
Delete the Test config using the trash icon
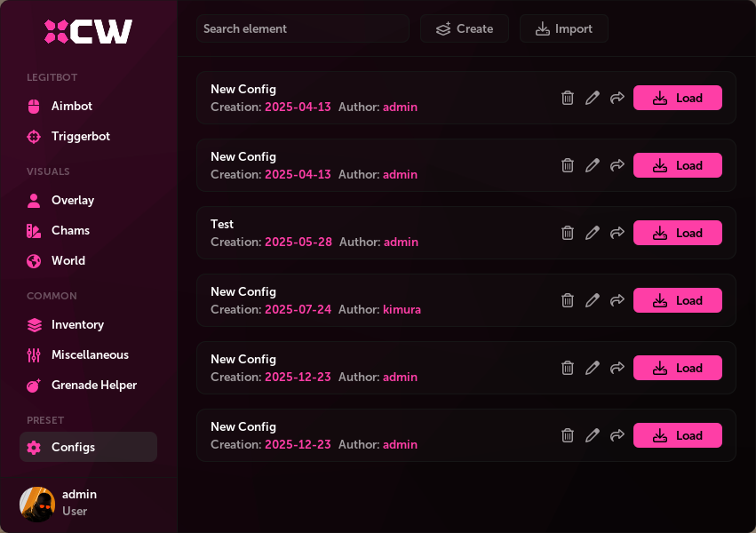coord(568,233)
